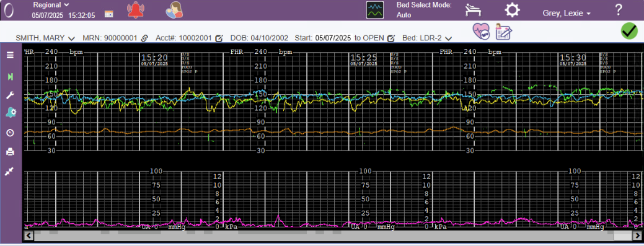
Task: Click the to OPEN text
Action: coord(369,38)
